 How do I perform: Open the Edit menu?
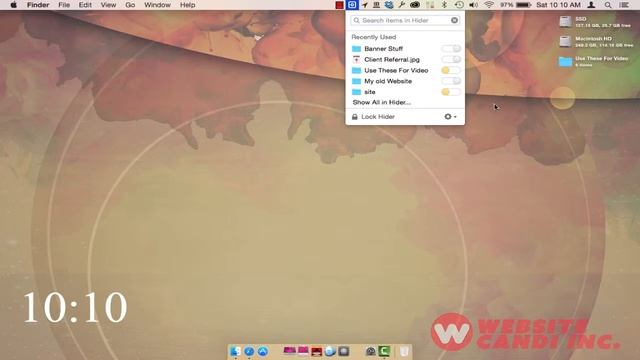click(85, 5)
